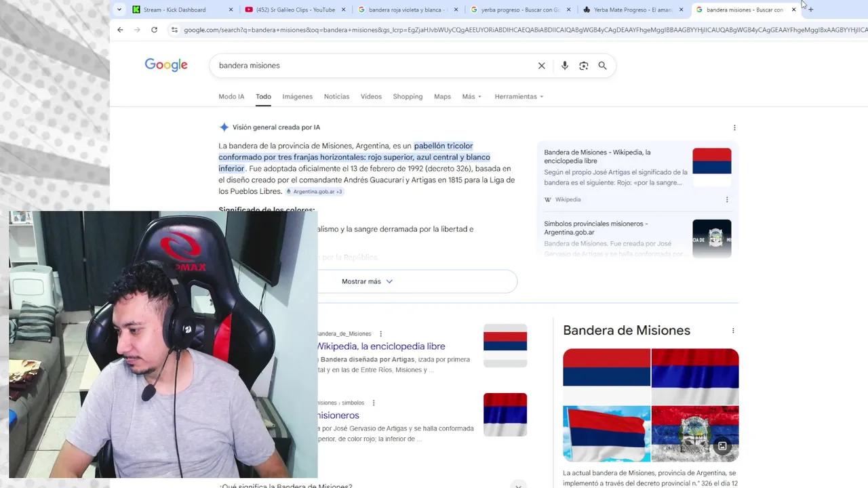Click the Wikipedia result flag thumbnail
The height and width of the screenshot is (488, 868).
pyautogui.click(x=505, y=346)
